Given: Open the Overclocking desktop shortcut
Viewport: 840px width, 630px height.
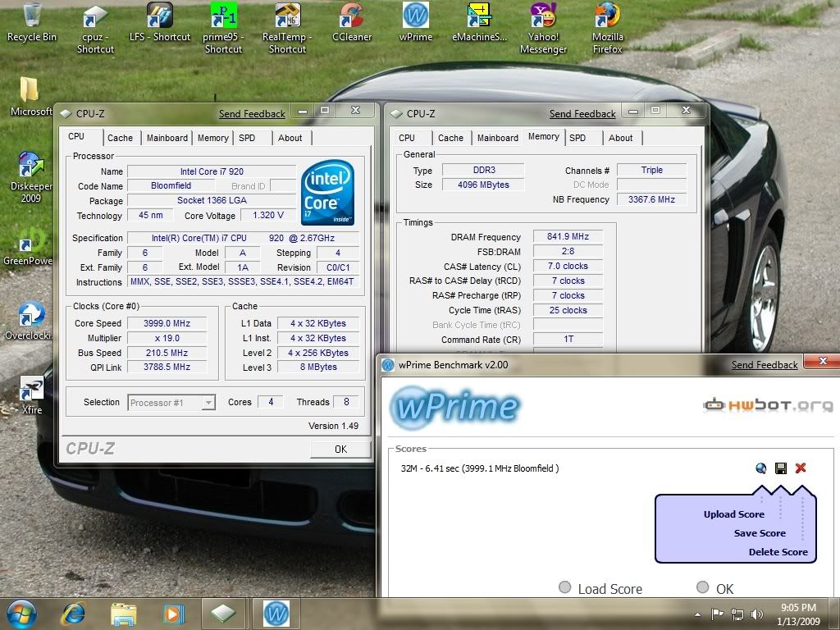Looking at the screenshot, I should 29,322.
